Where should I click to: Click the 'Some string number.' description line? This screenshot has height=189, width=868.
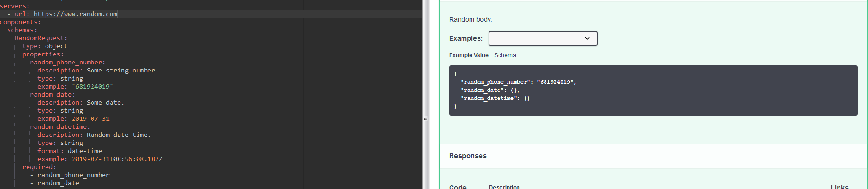tap(98, 71)
